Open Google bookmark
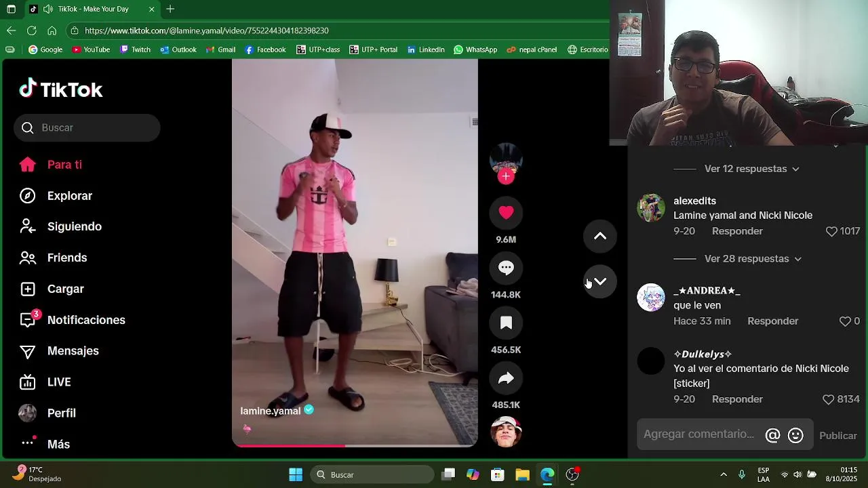Viewport: 868px width, 488px height. coord(45,49)
